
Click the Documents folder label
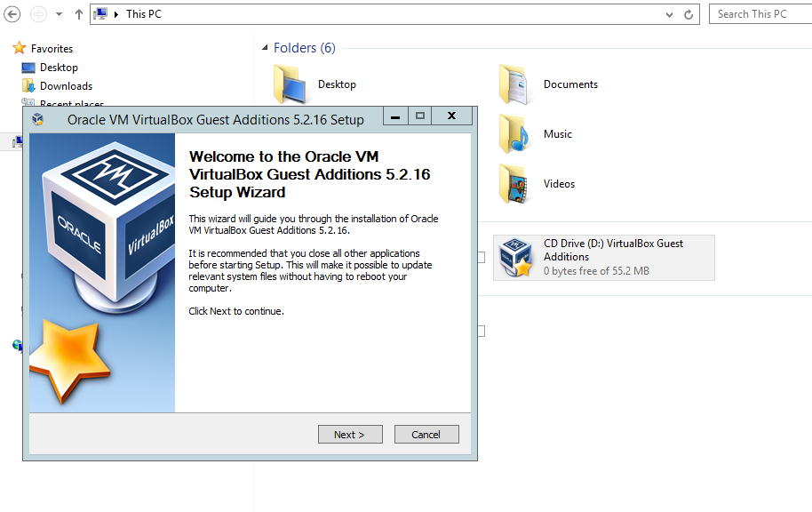click(x=570, y=84)
